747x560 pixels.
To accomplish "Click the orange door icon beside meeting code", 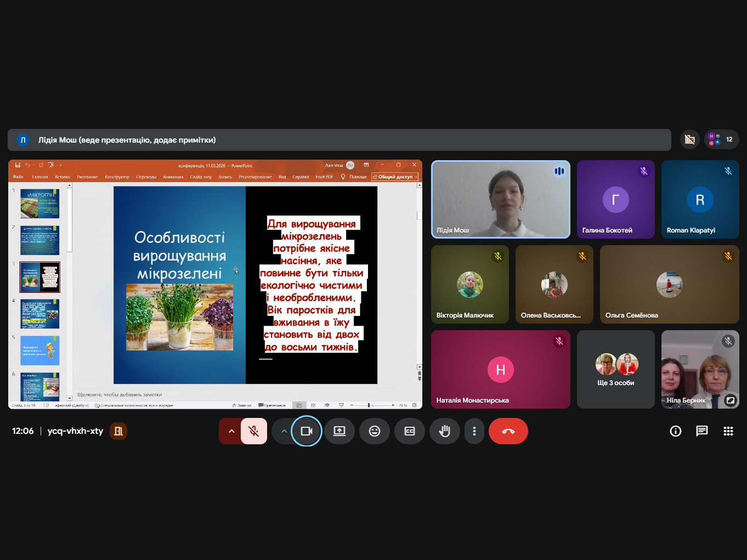I will coord(118,431).
